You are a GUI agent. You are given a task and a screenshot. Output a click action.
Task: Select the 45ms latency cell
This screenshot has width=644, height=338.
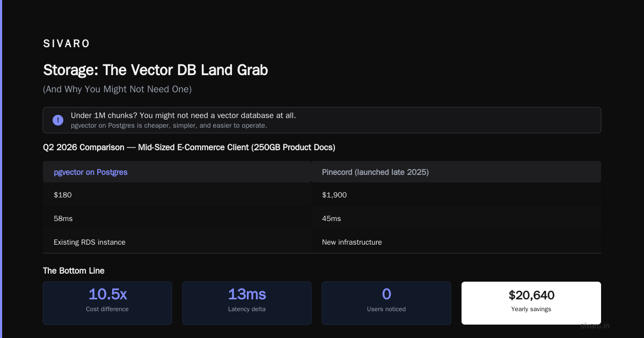click(456, 218)
